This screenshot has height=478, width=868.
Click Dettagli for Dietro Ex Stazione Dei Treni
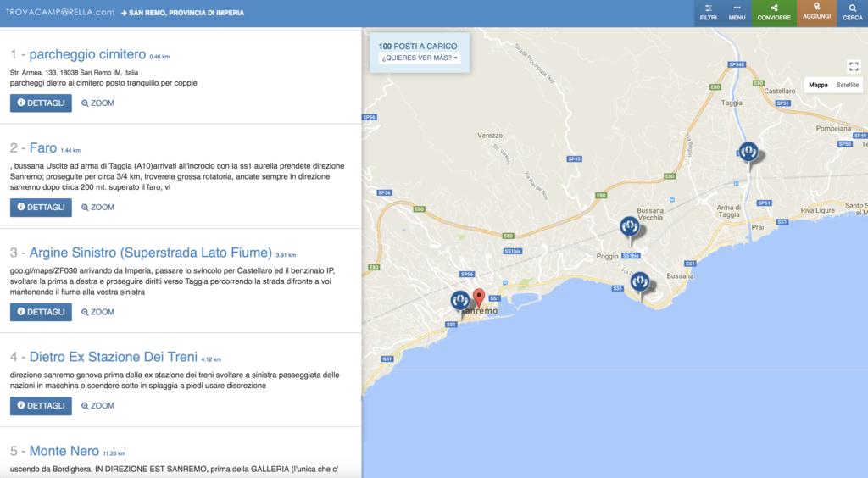(41, 406)
